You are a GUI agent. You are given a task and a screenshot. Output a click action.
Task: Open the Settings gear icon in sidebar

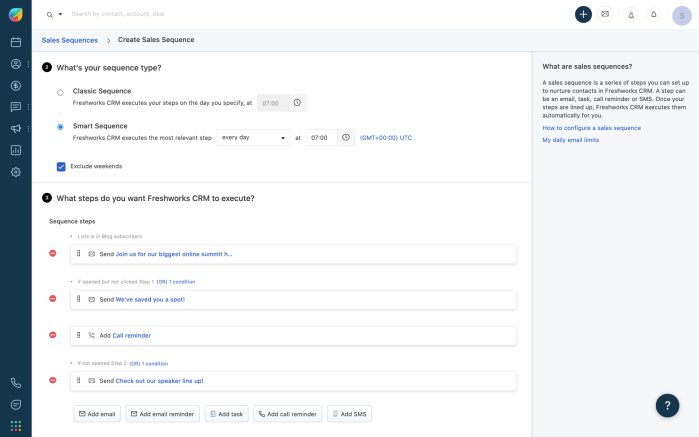point(16,172)
